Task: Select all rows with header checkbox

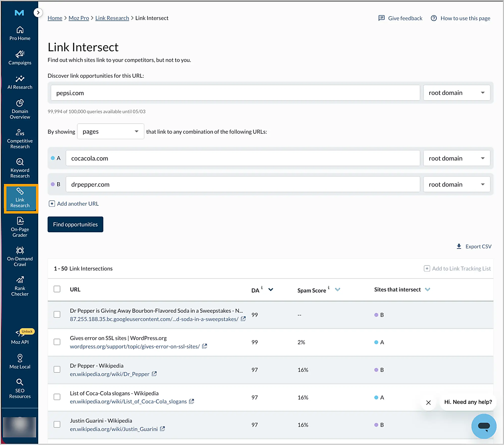Action: pyautogui.click(x=57, y=289)
